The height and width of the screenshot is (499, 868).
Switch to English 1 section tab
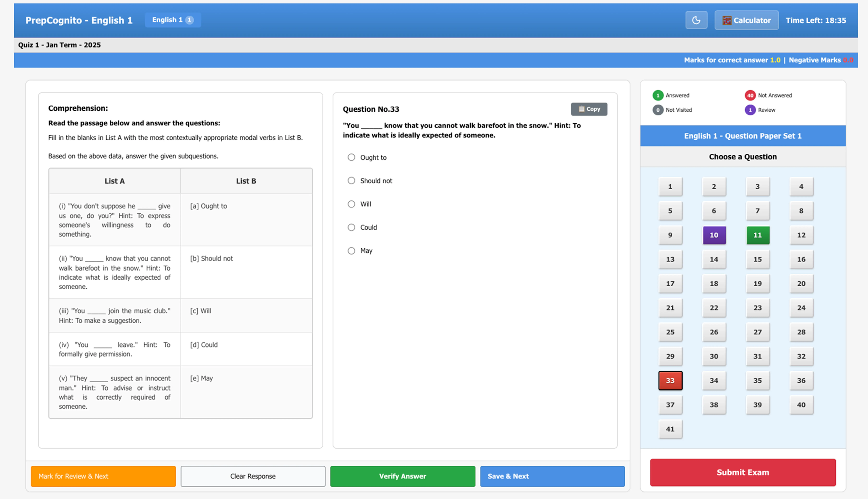pos(173,20)
